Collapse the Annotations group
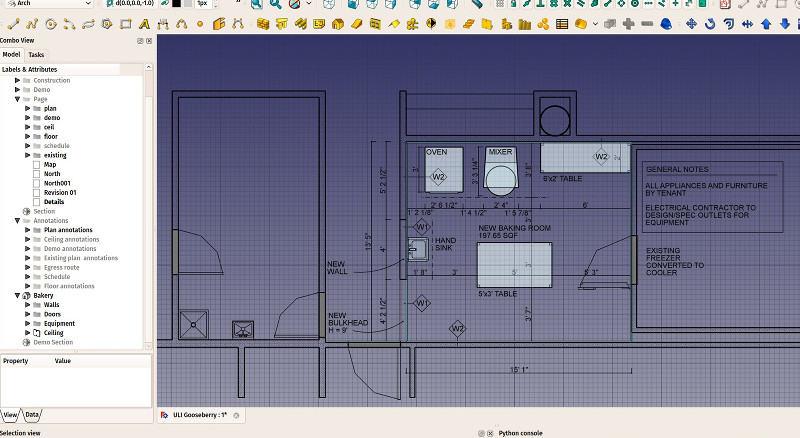This screenshot has height=438, width=800. coord(17,221)
